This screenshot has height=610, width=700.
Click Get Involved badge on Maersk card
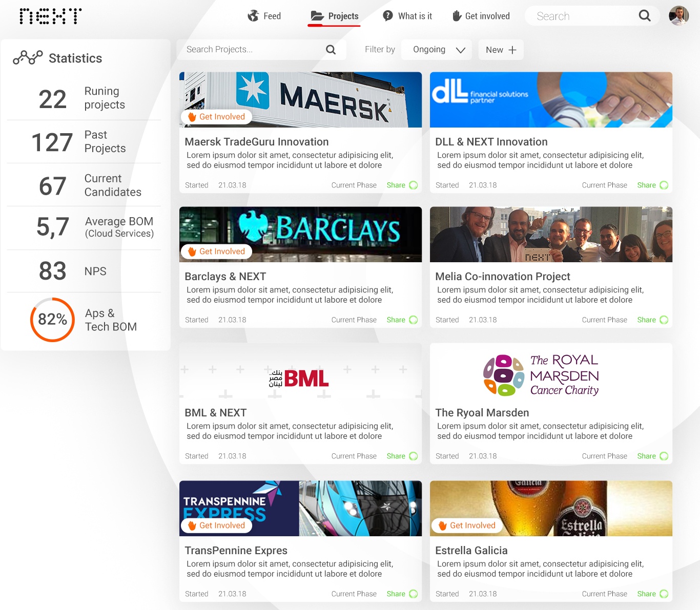[216, 117]
